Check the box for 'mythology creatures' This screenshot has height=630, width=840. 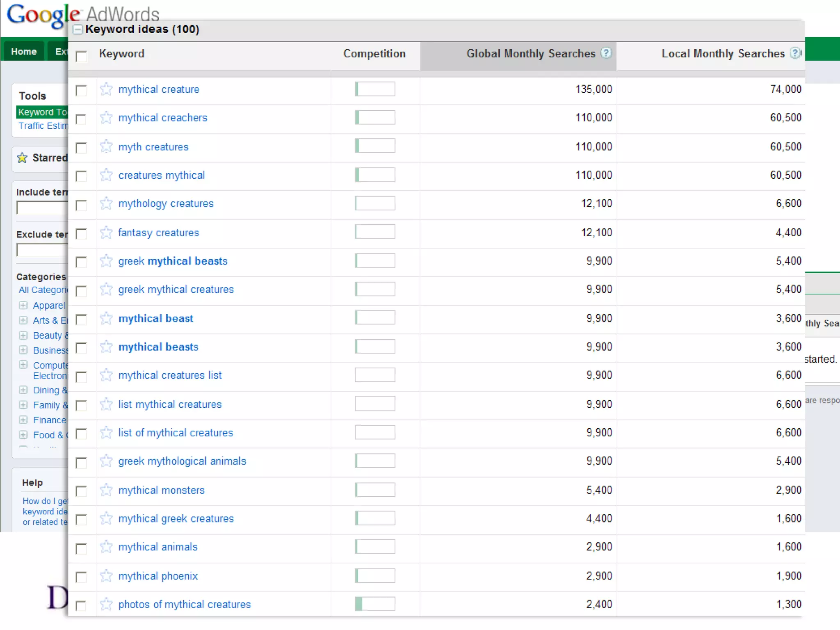(x=81, y=205)
